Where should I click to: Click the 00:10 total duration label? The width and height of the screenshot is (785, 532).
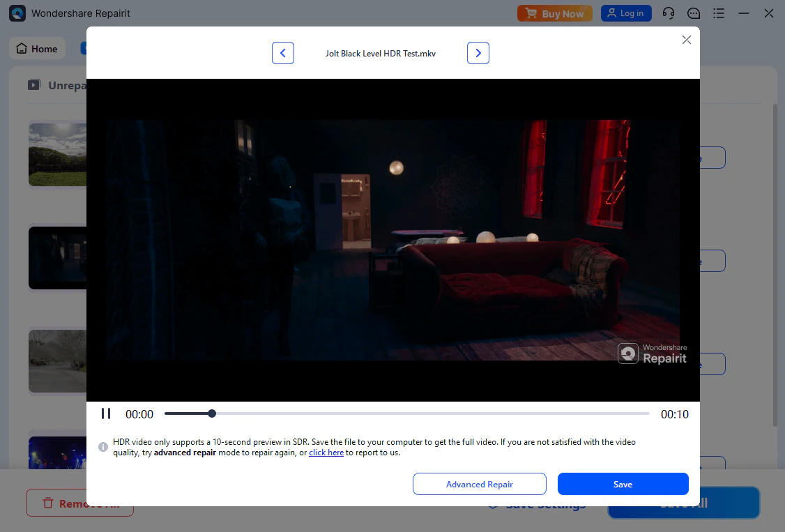[674, 414]
